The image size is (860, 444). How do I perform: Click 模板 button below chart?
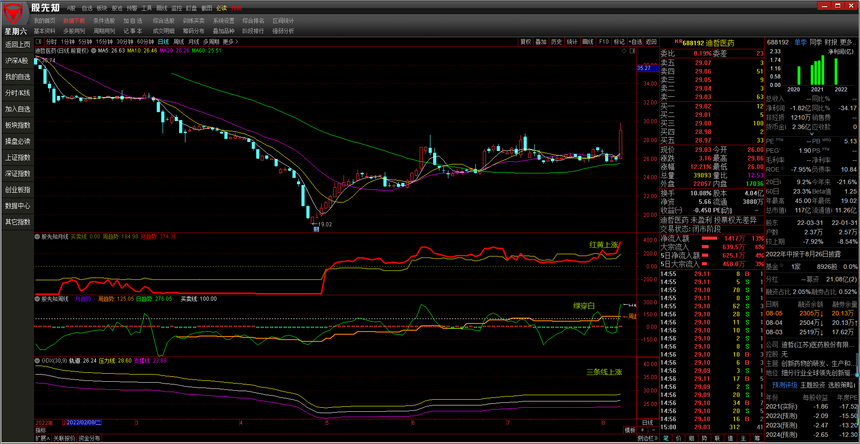pyautogui.click(x=630, y=430)
